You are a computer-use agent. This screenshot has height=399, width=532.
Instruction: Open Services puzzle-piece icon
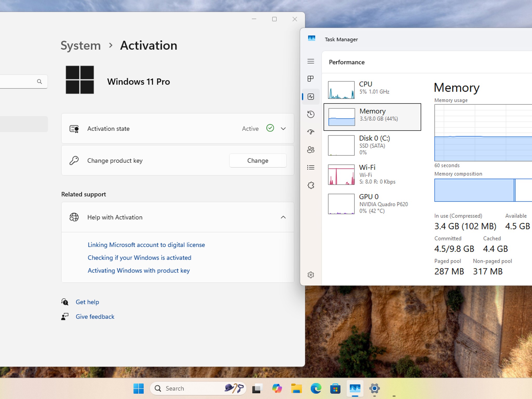tap(311, 185)
